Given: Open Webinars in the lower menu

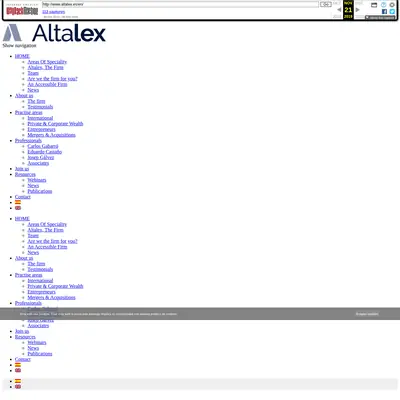Looking at the screenshot, I should click(37, 343).
